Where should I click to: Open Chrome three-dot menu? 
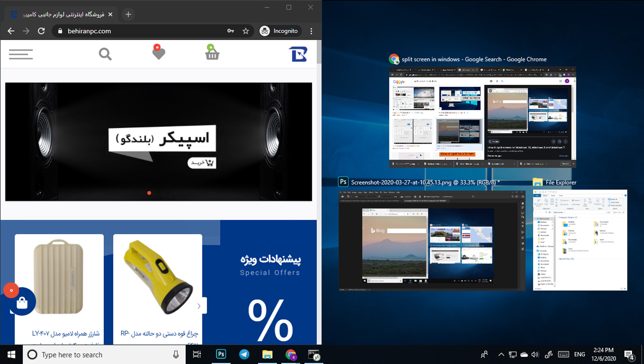point(311,31)
